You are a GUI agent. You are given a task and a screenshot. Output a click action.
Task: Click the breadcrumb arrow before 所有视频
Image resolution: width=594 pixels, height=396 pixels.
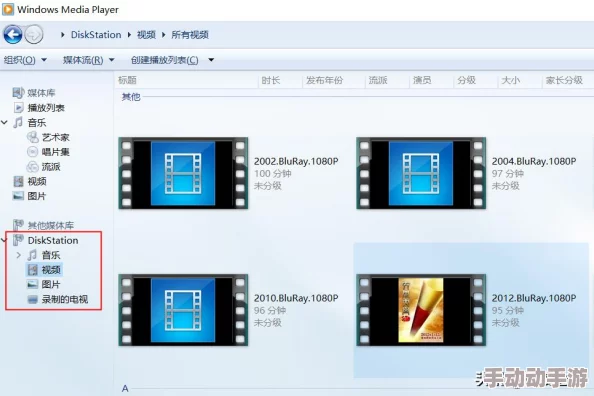click(x=164, y=35)
